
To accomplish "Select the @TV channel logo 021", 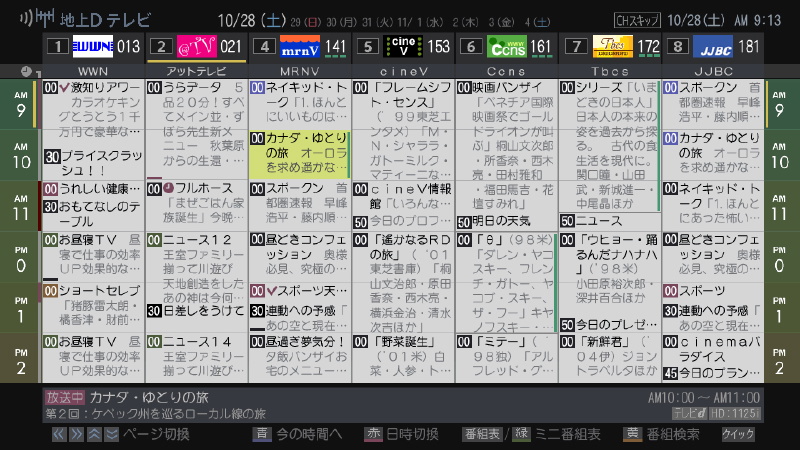I will 196,46.
